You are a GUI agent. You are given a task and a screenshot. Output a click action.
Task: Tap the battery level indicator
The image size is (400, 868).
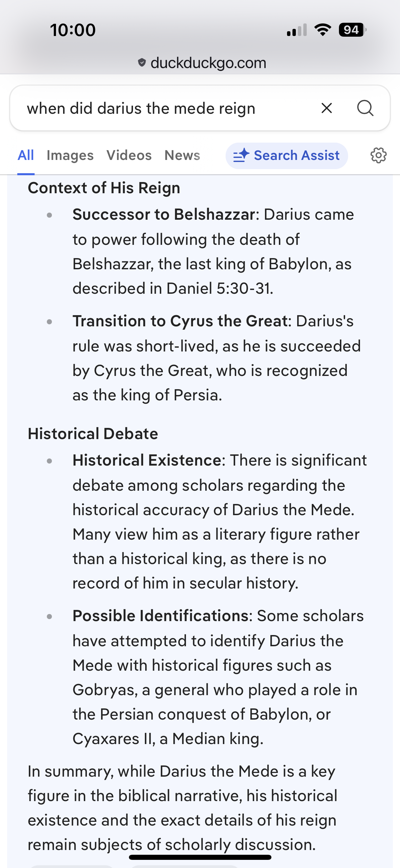tap(352, 30)
